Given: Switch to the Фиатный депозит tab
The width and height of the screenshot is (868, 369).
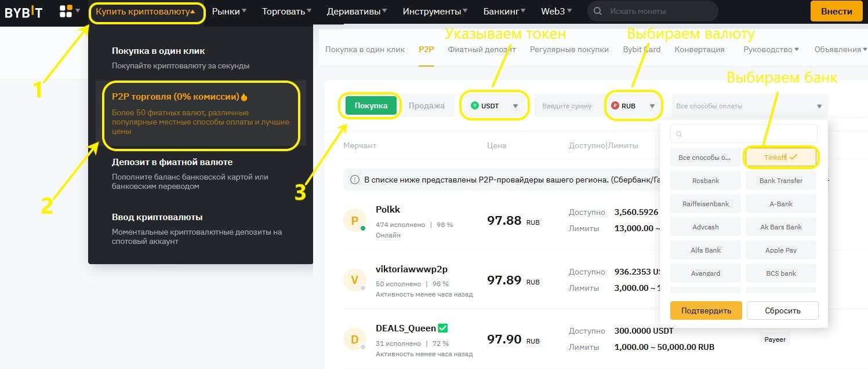Looking at the screenshot, I should 481,50.
